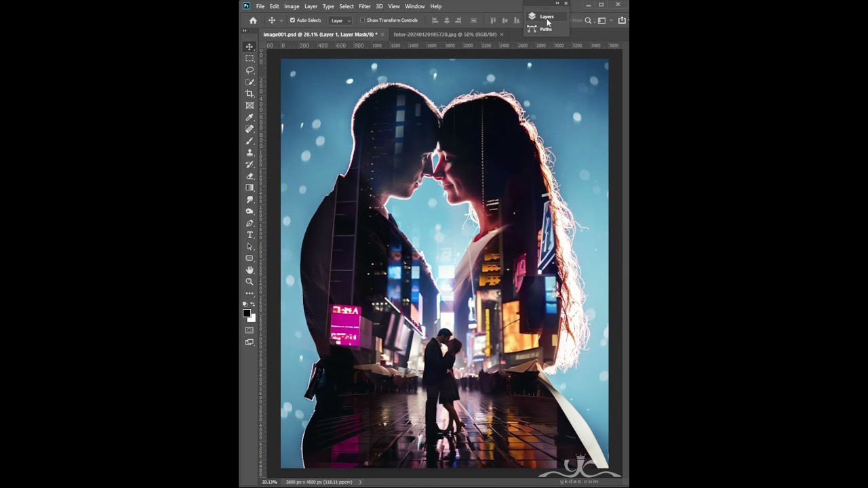Open the File menu
This screenshot has height=488, width=868.
pos(260,6)
